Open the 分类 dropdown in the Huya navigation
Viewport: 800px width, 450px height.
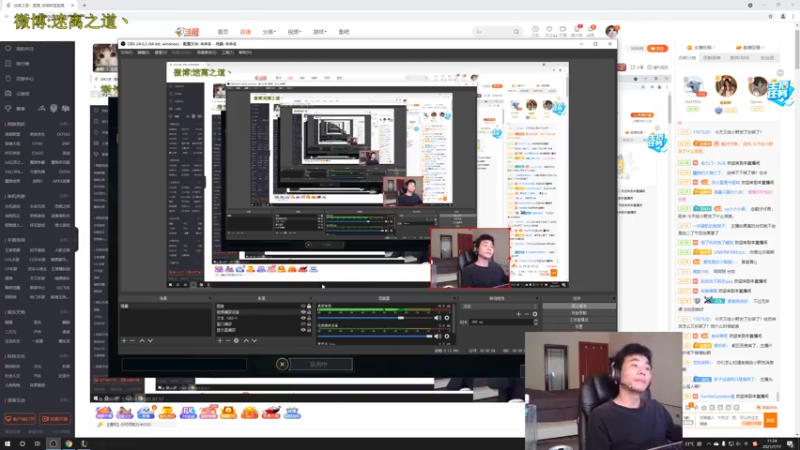coord(269,32)
